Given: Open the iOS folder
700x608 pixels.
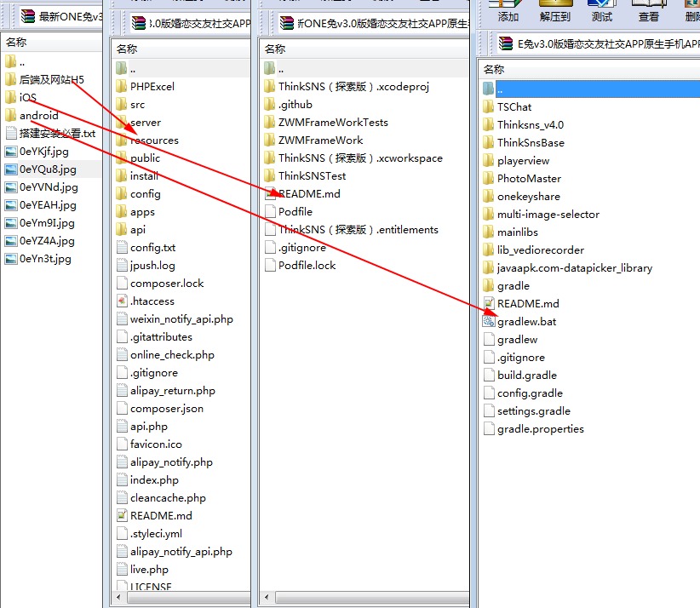Looking at the screenshot, I should [x=28, y=98].
